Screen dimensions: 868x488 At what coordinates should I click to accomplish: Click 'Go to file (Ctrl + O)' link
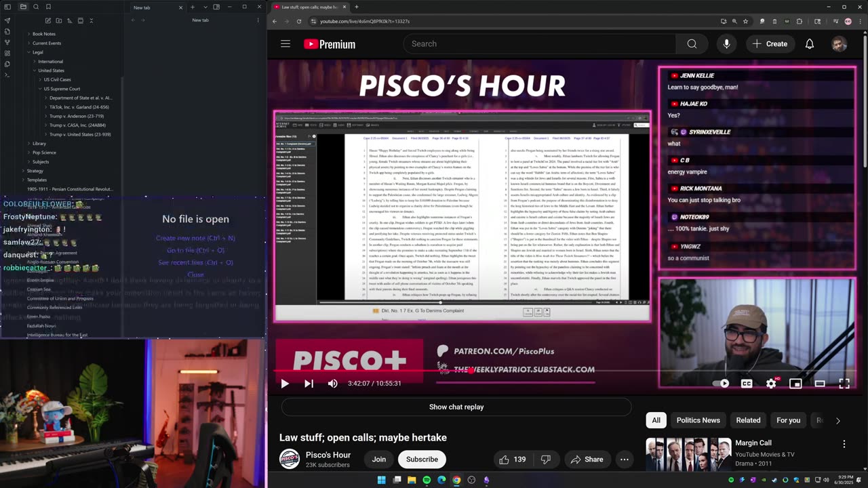tap(195, 250)
